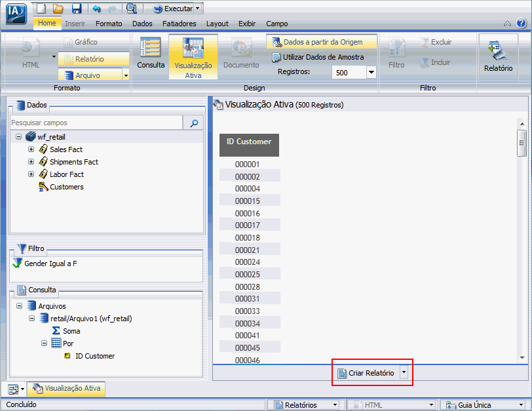The image size is (532, 411).
Task: Run the report with Executar
Action: [173, 9]
